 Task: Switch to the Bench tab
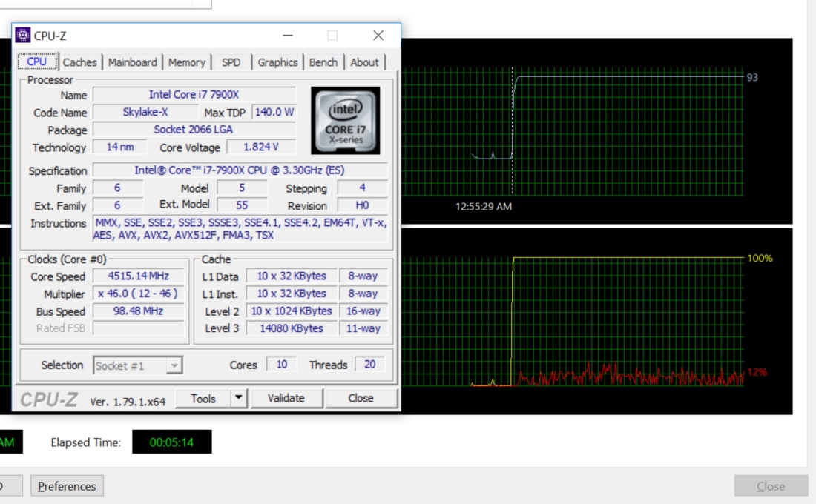coord(323,62)
